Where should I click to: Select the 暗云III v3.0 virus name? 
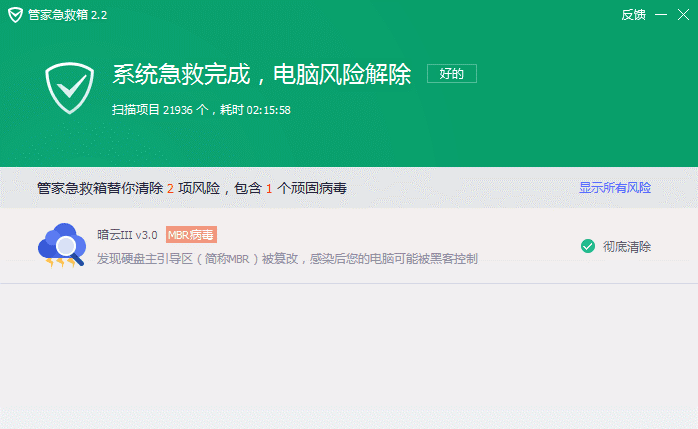coord(127,235)
